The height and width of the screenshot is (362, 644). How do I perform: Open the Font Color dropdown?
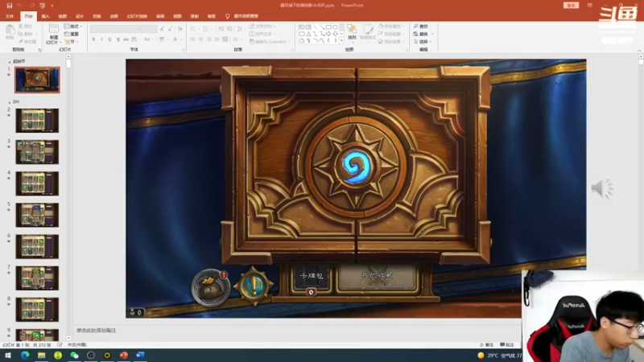coord(176,39)
